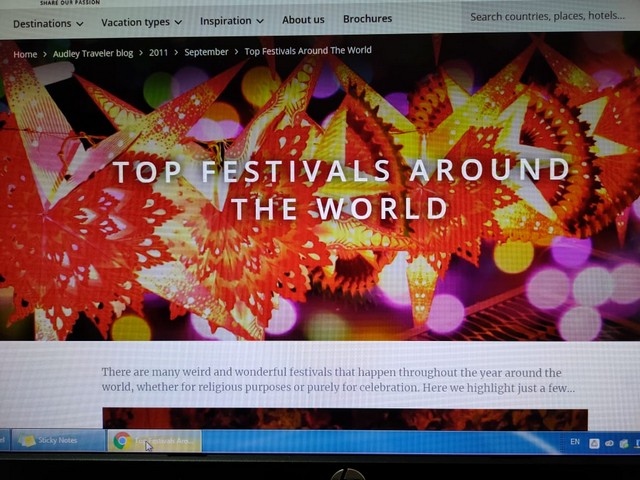Select the September breadcrumb link
This screenshot has width=640, height=480.
[206, 51]
